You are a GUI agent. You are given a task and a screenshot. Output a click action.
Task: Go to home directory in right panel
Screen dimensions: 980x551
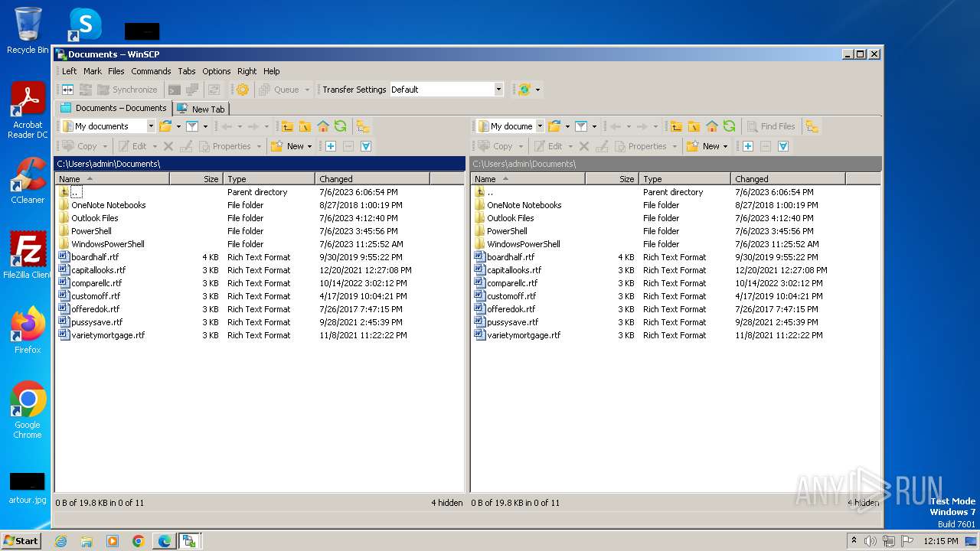pos(711,126)
